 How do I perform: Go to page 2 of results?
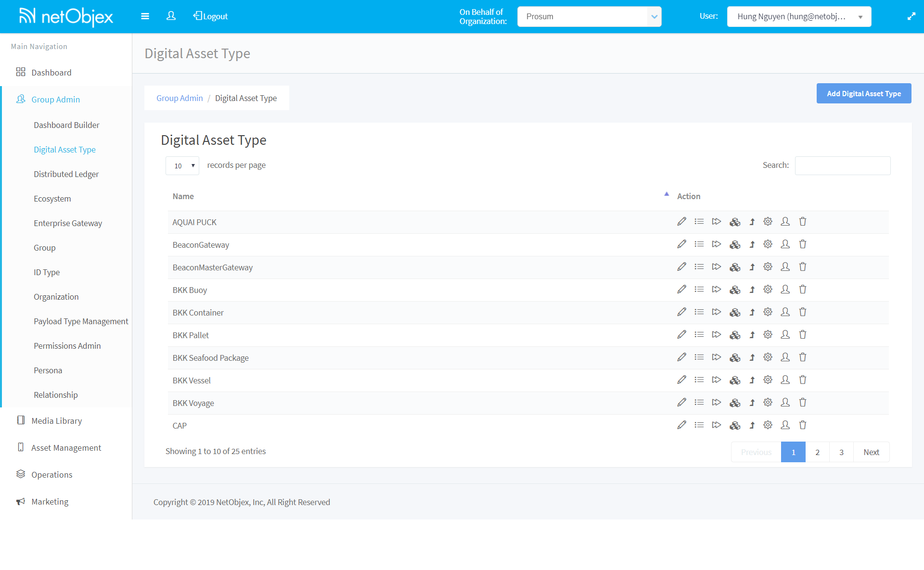[817, 452]
